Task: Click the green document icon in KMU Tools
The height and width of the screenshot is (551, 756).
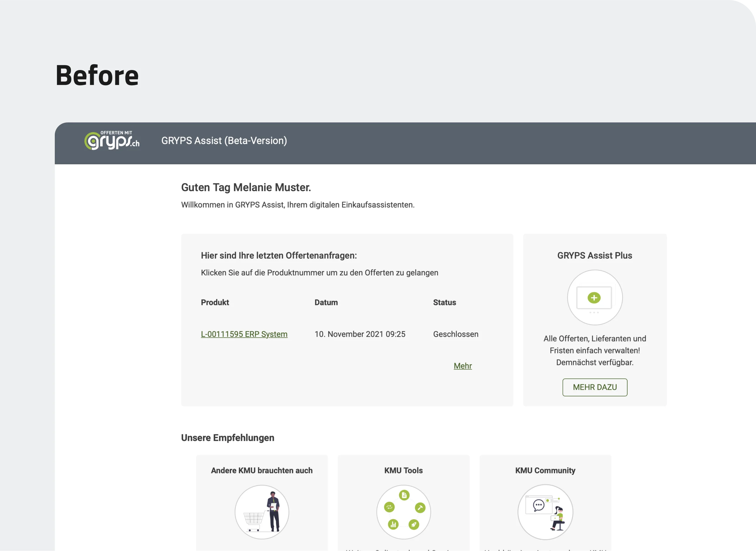Action: [x=404, y=495]
